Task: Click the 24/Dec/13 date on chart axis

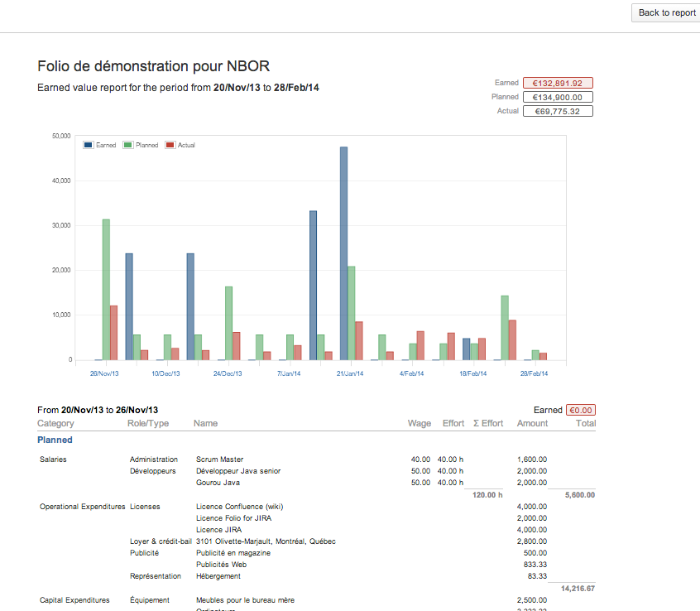Action: (x=228, y=373)
